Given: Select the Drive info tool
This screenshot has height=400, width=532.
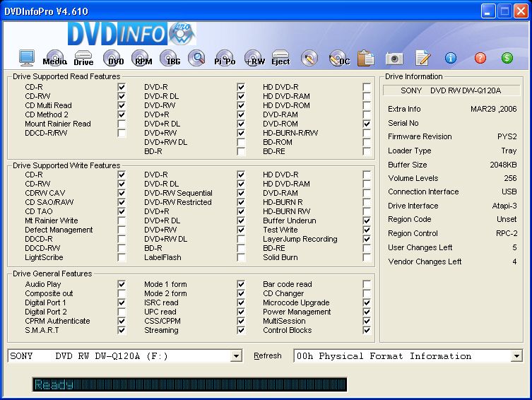Looking at the screenshot, I should tap(83, 58).
